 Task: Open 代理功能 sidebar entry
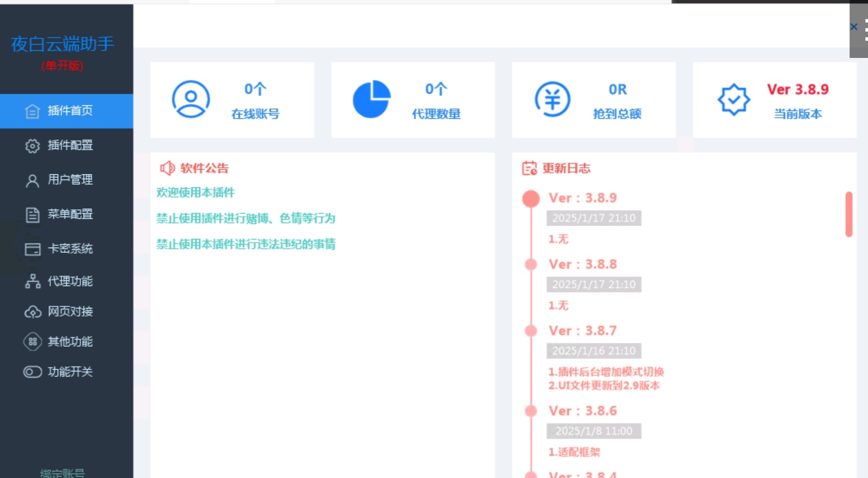(x=69, y=281)
